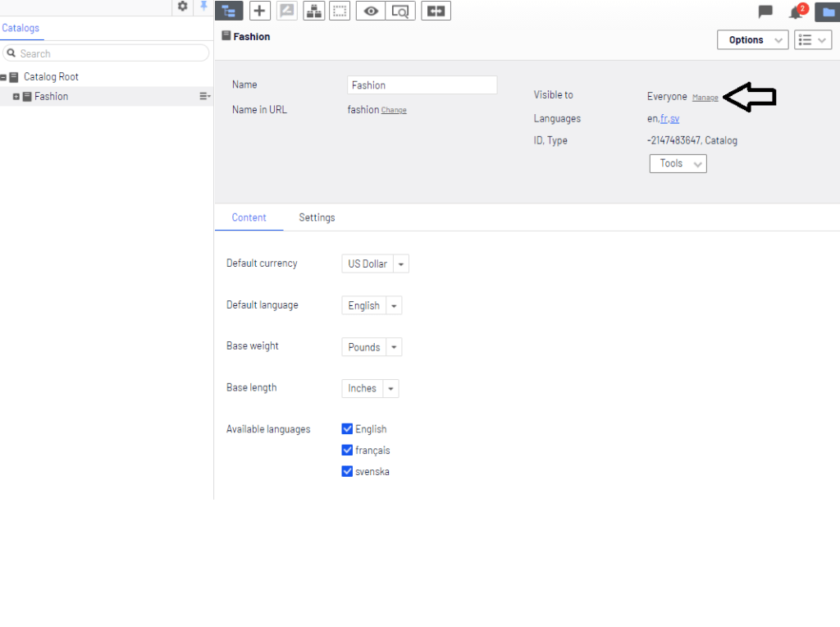The height and width of the screenshot is (627, 840).
Task: Uncheck the English language checkbox
Action: [x=347, y=429]
